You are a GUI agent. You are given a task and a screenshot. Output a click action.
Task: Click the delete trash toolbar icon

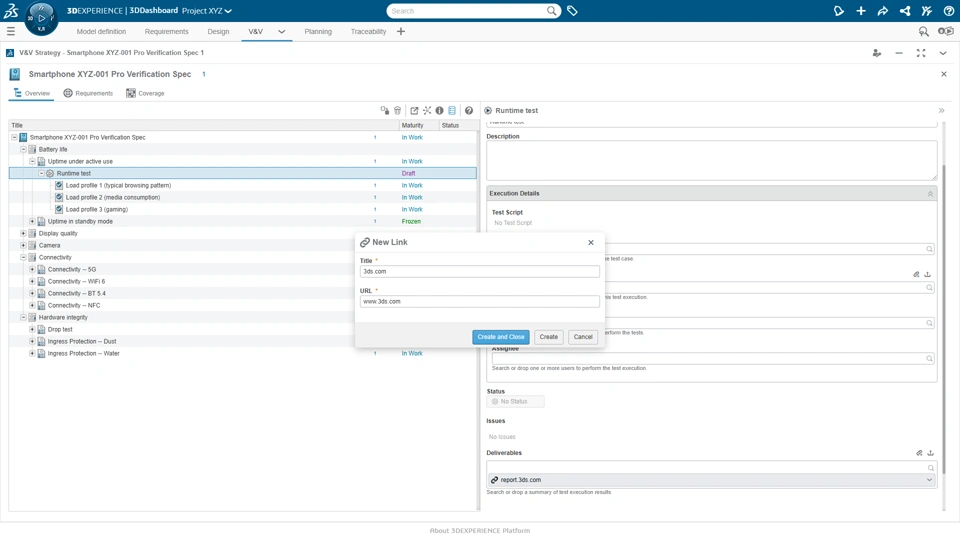(397, 110)
